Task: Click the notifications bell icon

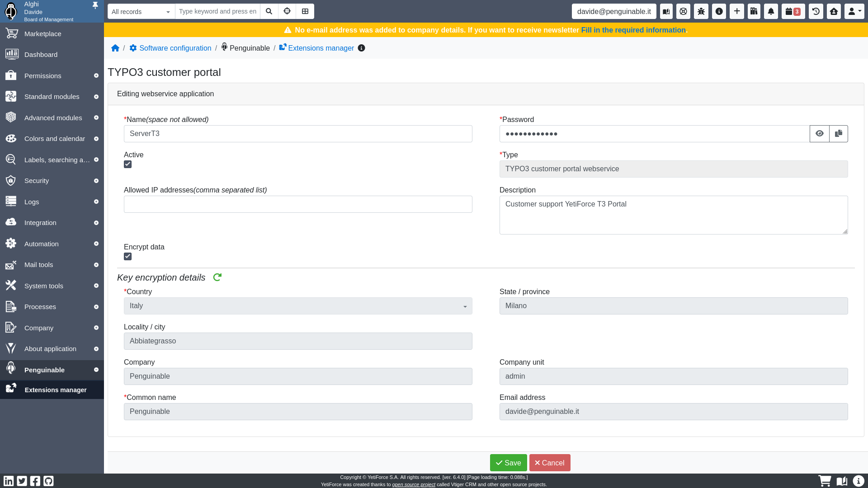Action: tap(771, 11)
